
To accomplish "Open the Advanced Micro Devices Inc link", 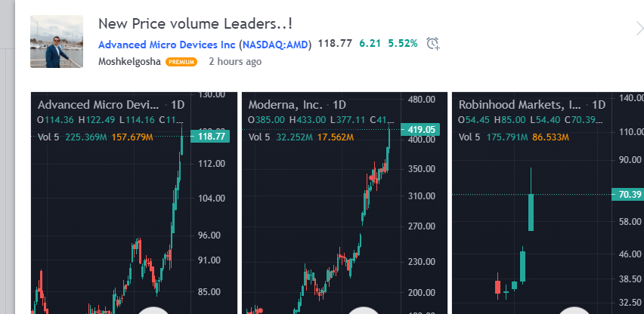I will tap(167, 44).
